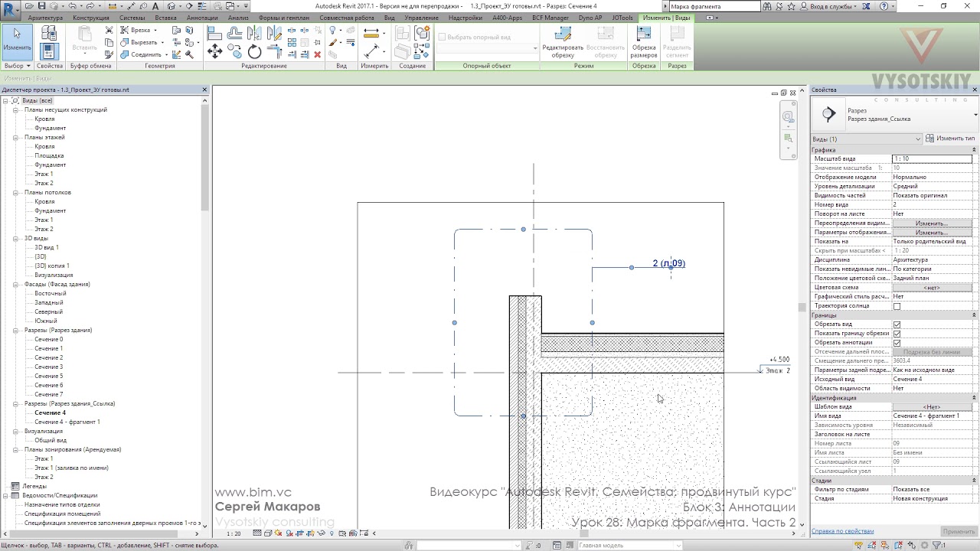980x551 pixels.
Task: Click the Марка фрагмента search field
Action: pyautogui.click(x=714, y=6)
